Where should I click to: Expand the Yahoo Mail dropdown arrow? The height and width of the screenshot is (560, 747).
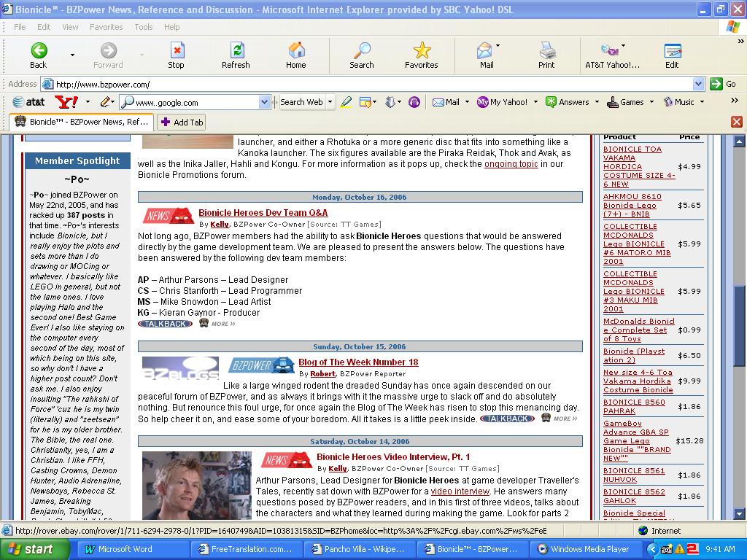[467, 102]
